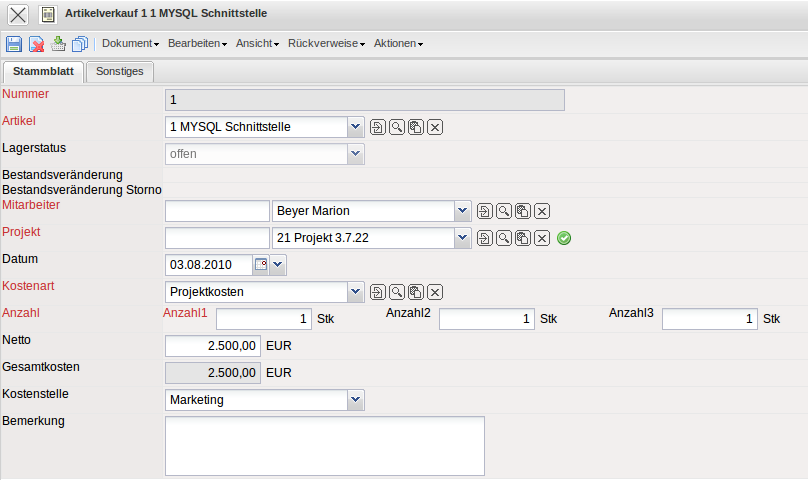Click the copy document icon in toolbar

pos(80,44)
